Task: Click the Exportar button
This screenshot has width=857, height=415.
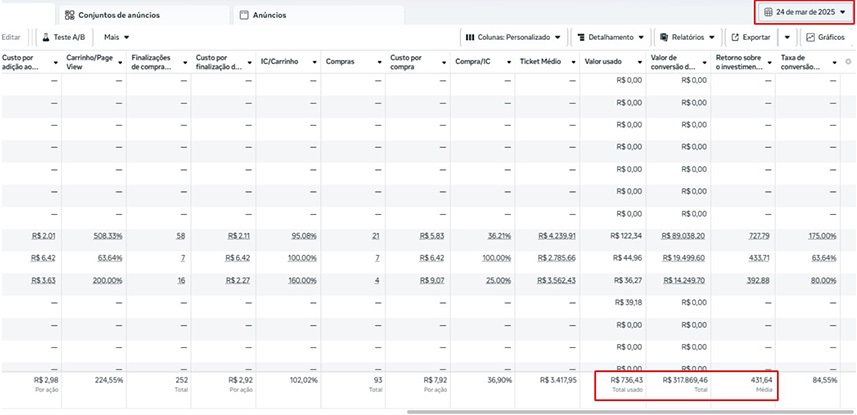Action: [751, 37]
